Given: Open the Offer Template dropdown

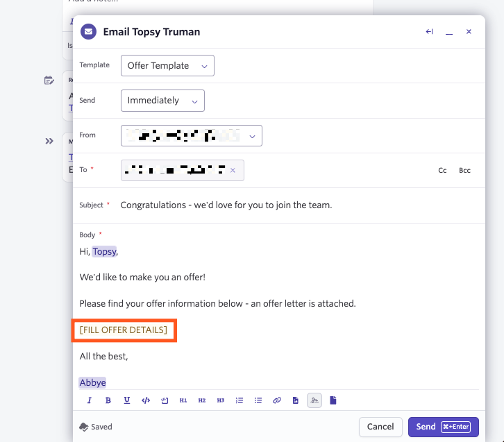Looking at the screenshot, I should [167, 65].
